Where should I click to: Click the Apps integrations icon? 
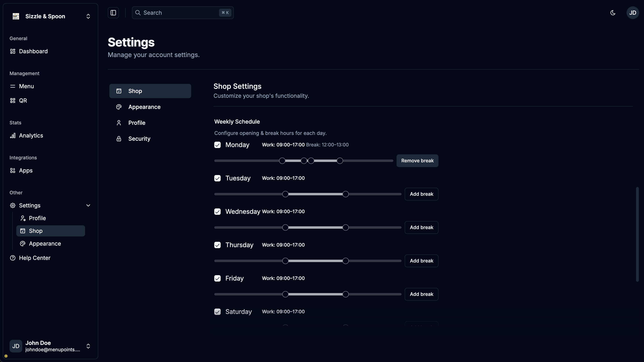[13, 170]
